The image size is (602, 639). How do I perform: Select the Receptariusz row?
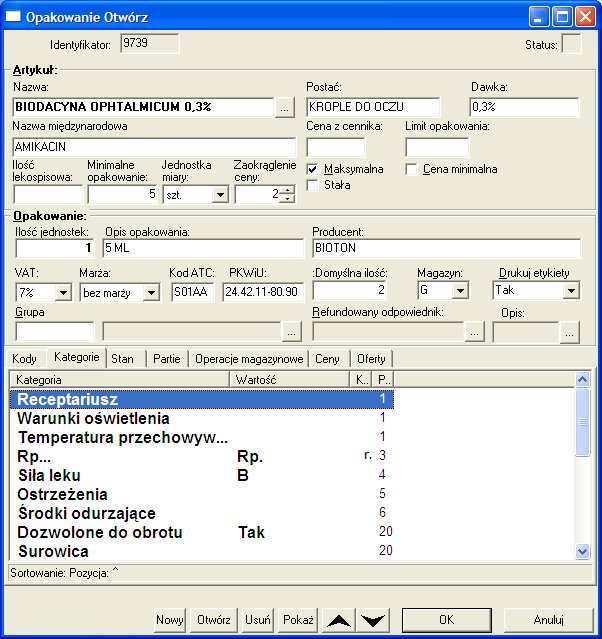pos(202,399)
